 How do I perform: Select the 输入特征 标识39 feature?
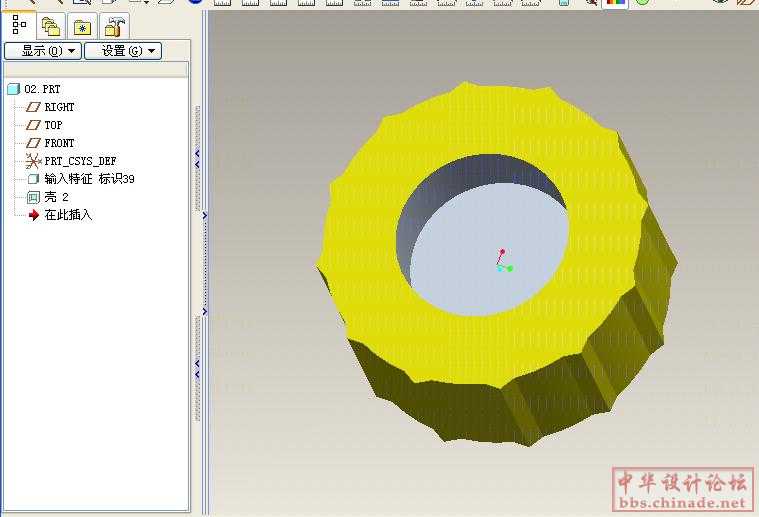click(88, 179)
